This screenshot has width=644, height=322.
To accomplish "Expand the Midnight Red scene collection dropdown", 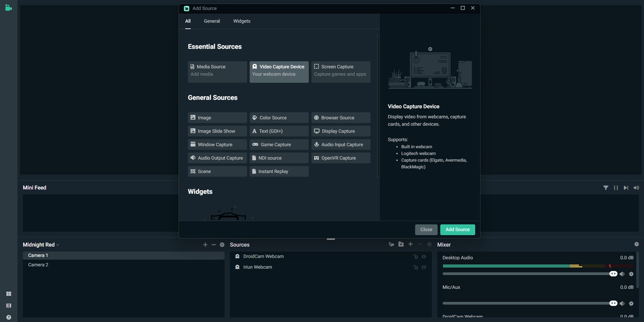I will coord(41,245).
